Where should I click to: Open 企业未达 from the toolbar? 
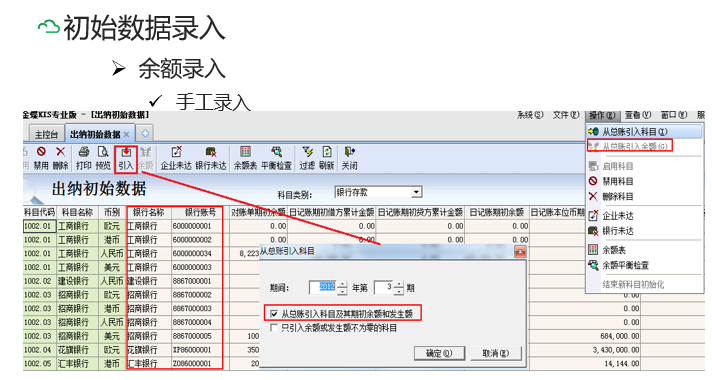176,158
